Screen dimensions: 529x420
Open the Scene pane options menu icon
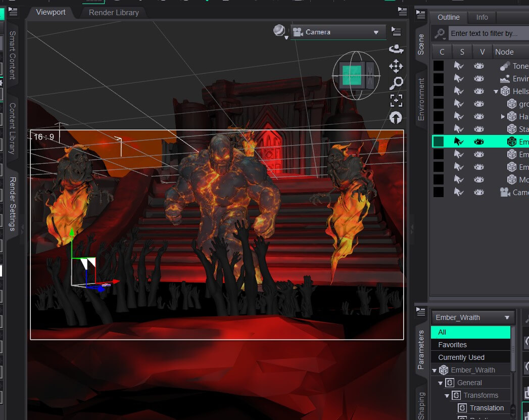(421, 15)
